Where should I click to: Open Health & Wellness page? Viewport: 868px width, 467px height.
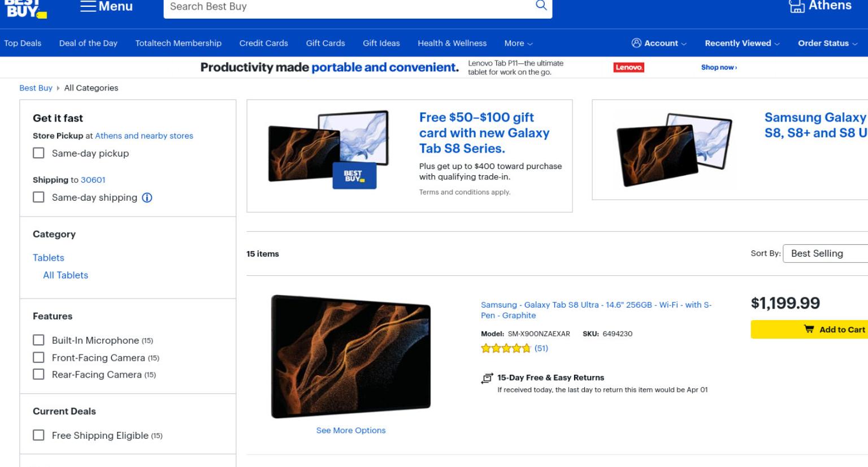(452, 43)
